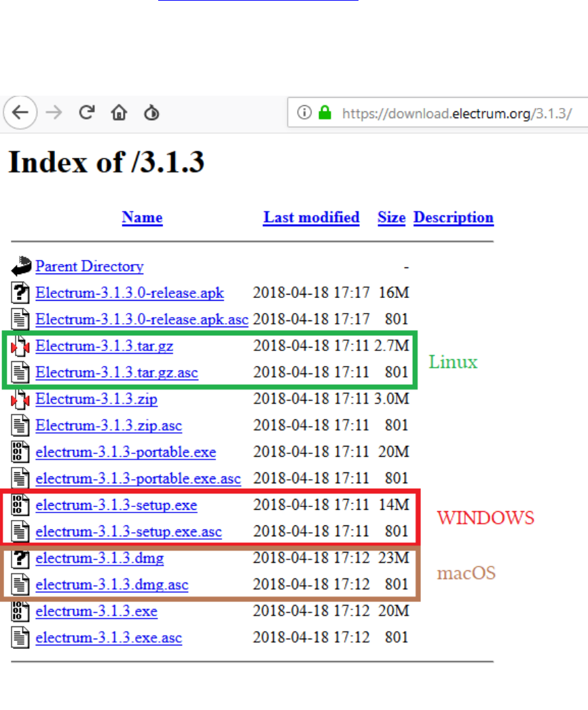
Task: Click the address bar URL field
Action: coord(439,112)
